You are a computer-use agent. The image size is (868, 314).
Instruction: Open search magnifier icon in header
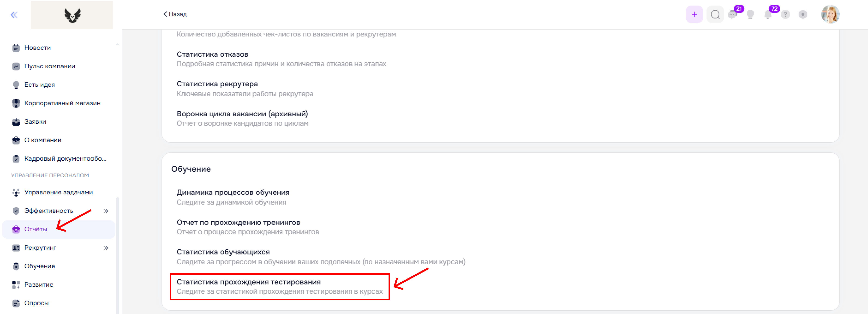coord(715,15)
